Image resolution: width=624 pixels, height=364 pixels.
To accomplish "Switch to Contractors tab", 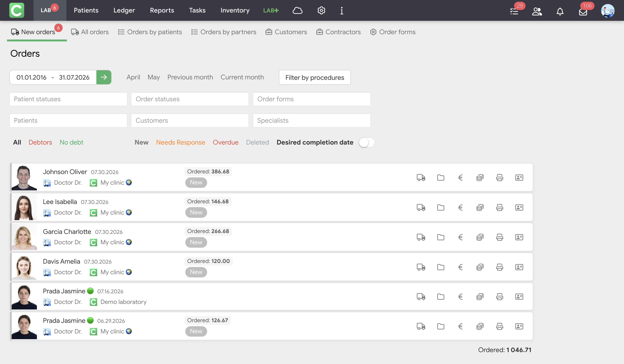I will click(338, 32).
